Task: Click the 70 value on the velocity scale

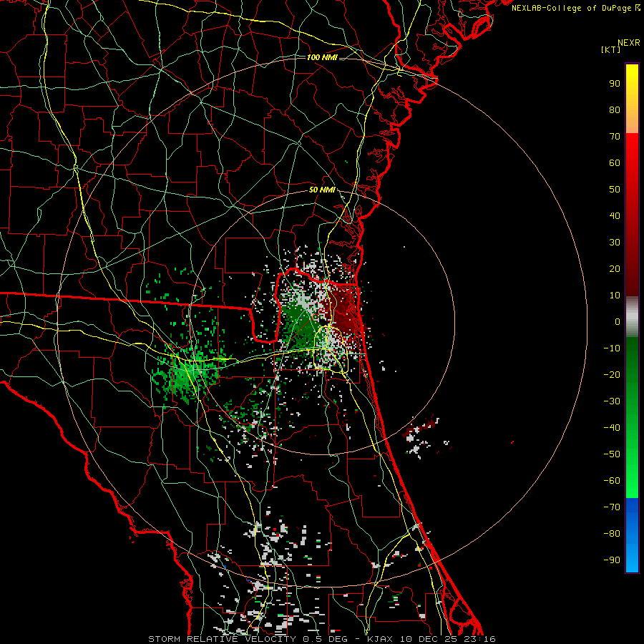Action: pos(615,137)
